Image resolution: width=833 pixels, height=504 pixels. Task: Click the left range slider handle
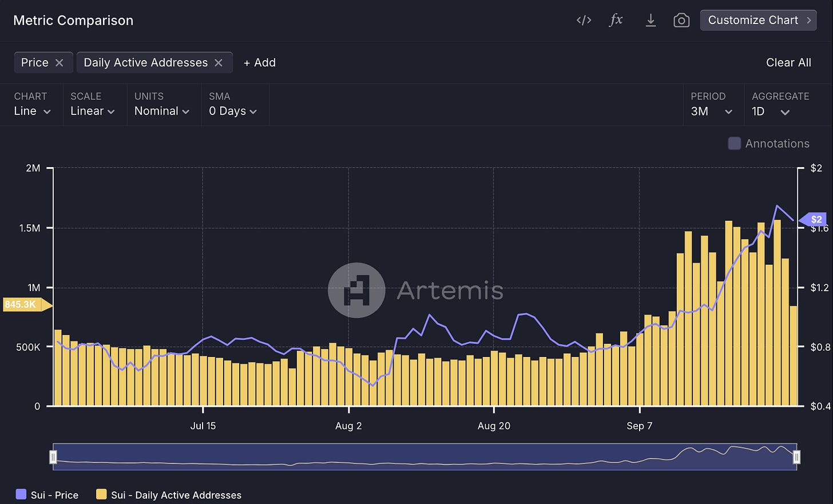(53, 457)
